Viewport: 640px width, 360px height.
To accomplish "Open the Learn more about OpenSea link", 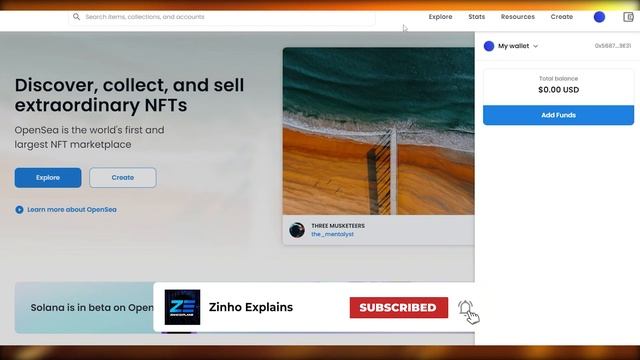I will pos(72,209).
